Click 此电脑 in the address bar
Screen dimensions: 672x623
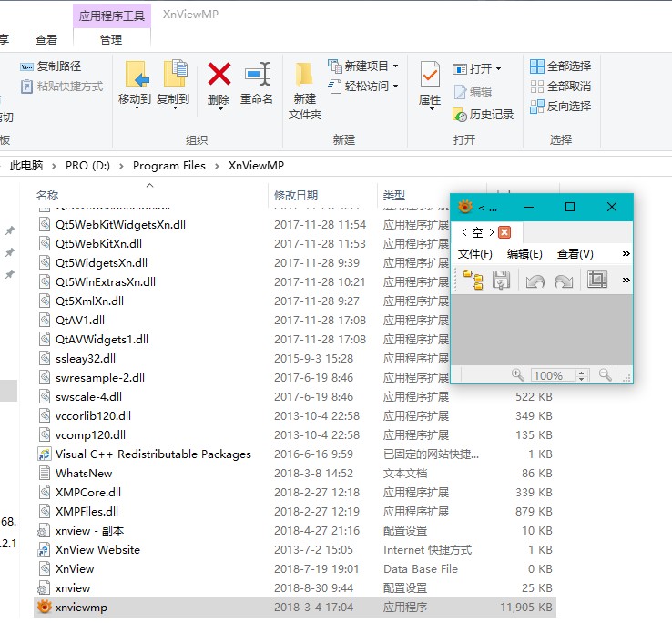point(26,166)
